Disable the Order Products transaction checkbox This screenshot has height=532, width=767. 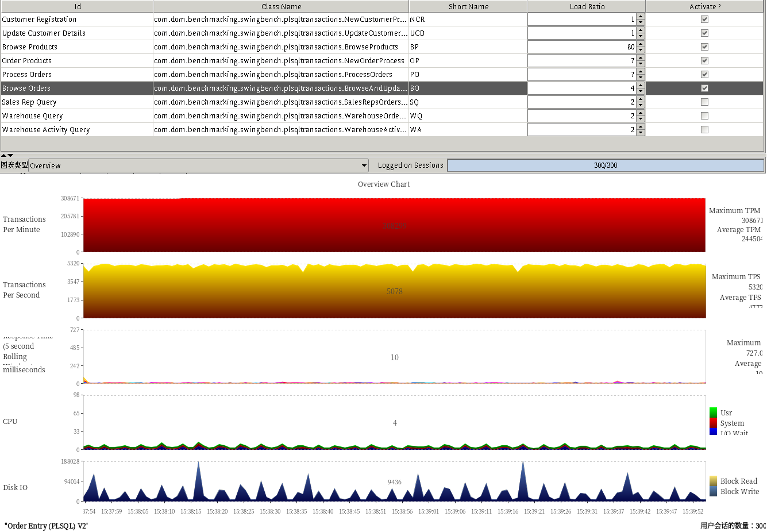pyautogui.click(x=704, y=60)
